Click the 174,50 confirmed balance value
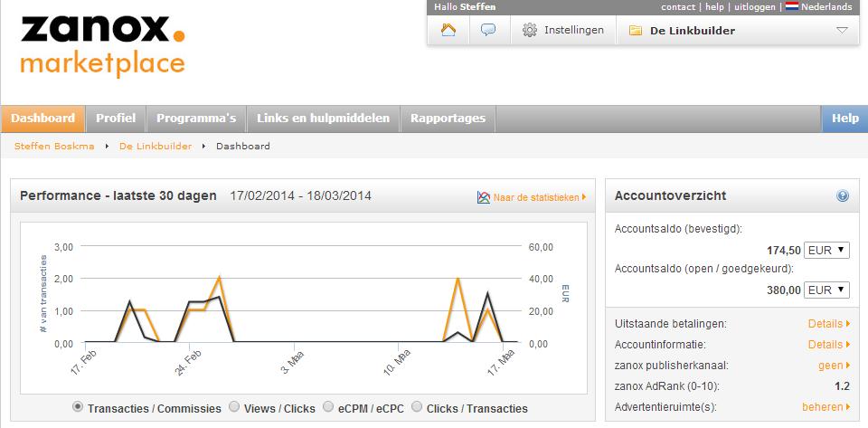 (783, 251)
